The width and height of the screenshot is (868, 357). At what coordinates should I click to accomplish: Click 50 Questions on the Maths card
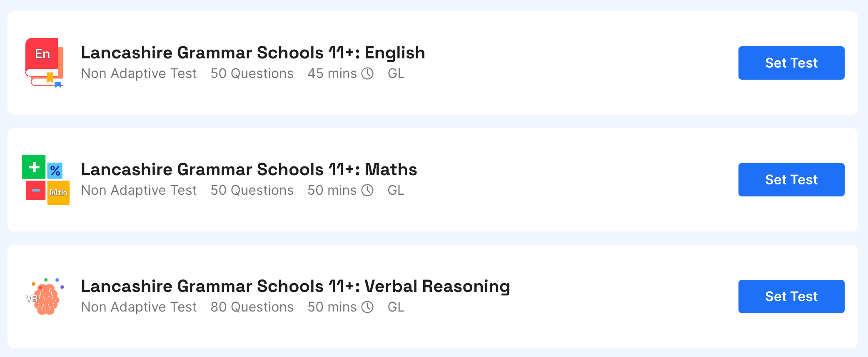coord(252,190)
